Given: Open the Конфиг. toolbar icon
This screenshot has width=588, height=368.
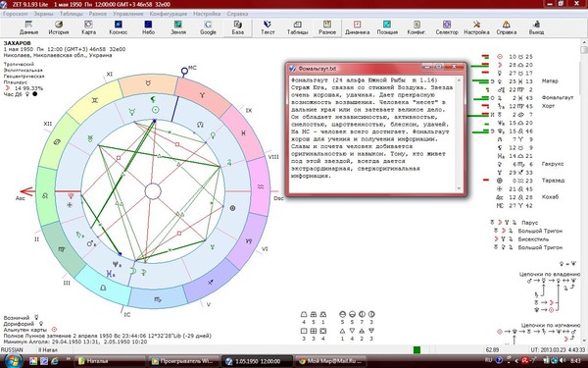Looking at the screenshot, I should (x=416, y=27).
